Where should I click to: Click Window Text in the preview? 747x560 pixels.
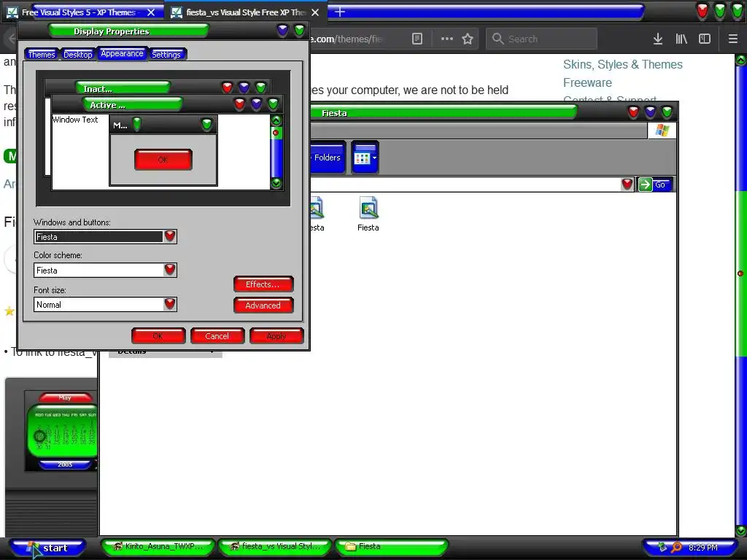[75, 120]
